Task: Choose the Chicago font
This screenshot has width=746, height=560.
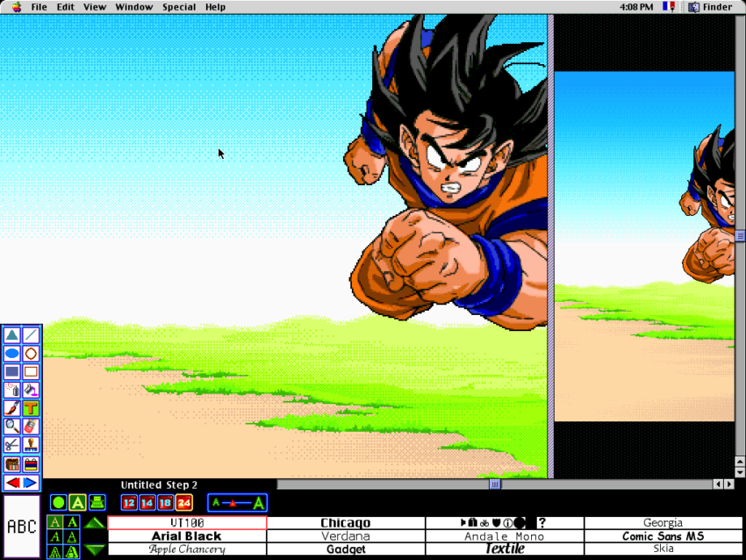Action: (346, 523)
